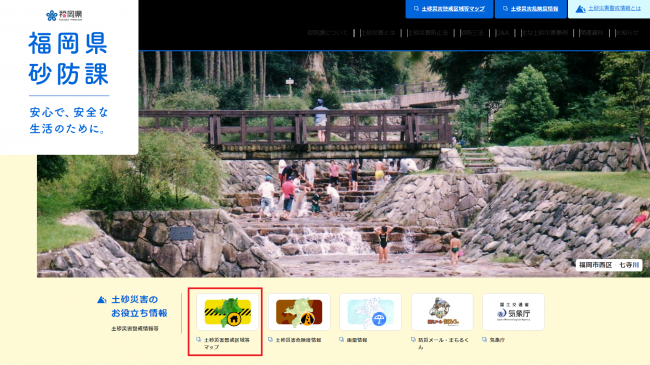Open the お知らせ menu item
The image size is (650, 365).
(627, 33)
